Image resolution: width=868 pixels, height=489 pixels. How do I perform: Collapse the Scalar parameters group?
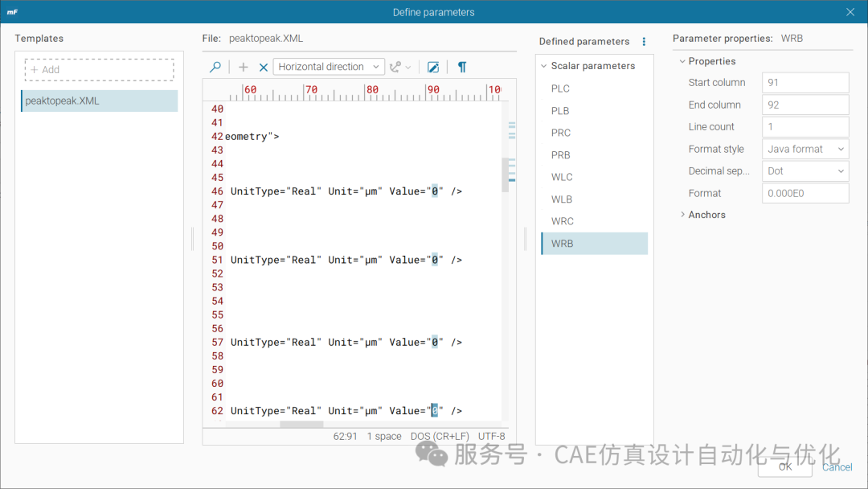point(543,66)
